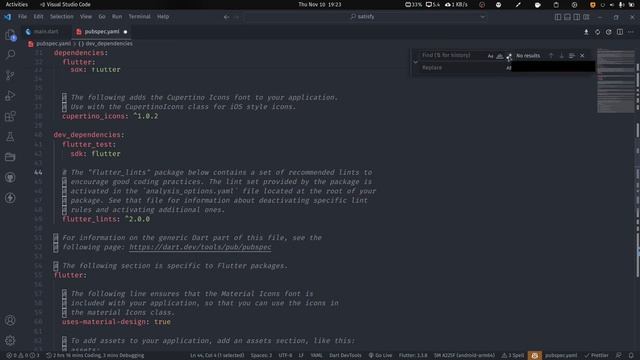Open the Search view in activity bar
This screenshot has width=640, height=360.
click(x=10, y=54)
